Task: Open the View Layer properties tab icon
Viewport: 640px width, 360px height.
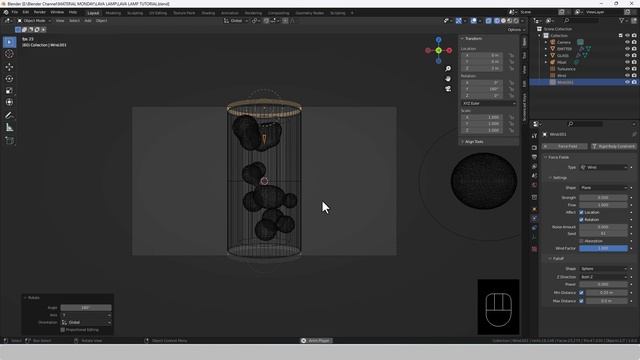Action: click(x=534, y=167)
